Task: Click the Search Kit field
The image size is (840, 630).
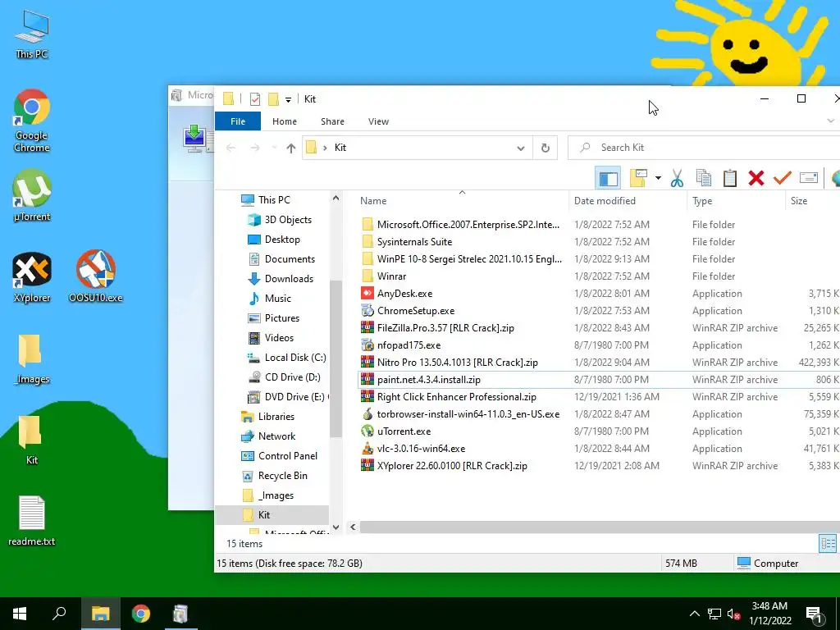Action: pos(704,148)
